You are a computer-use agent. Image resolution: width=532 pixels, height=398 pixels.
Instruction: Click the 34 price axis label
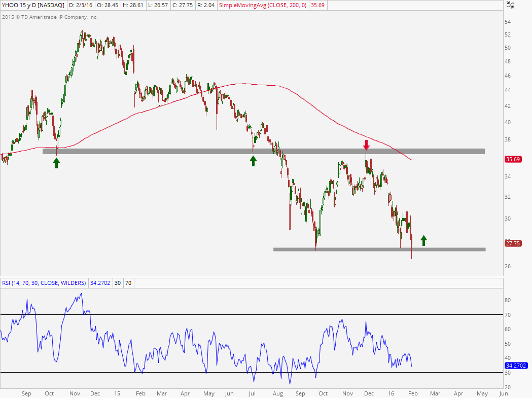coord(508,176)
